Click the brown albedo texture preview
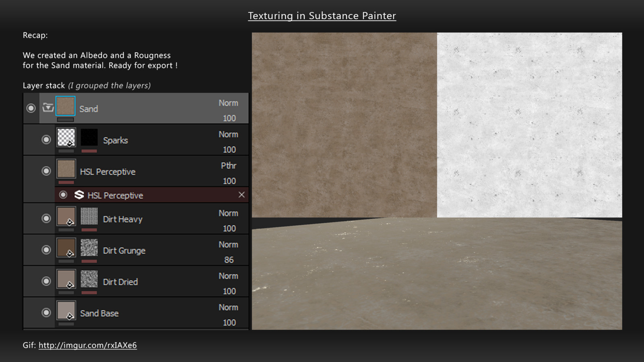644x362 pixels. (345, 125)
